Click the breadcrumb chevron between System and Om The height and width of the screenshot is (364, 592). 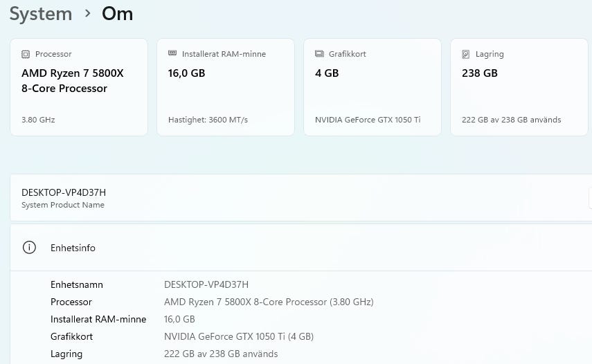coord(88,13)
